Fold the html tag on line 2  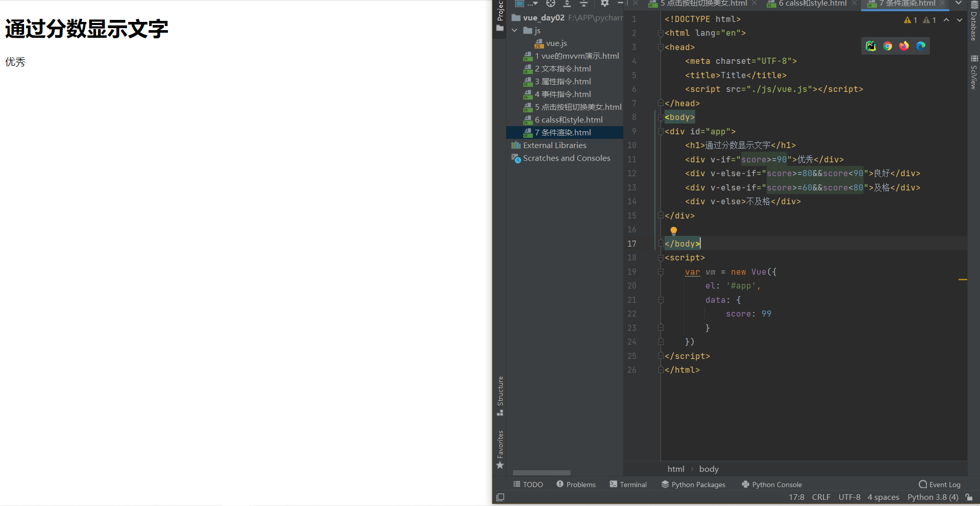point(660,33)
